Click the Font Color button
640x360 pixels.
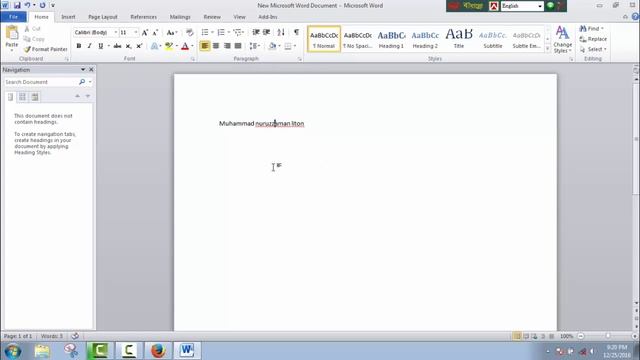point(185,46)
